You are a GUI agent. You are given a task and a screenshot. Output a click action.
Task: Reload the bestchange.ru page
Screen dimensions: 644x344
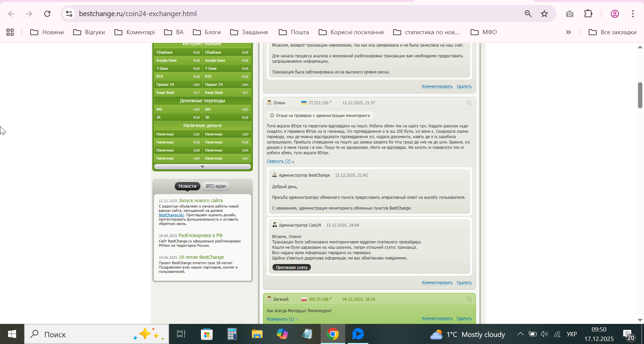[x=47, y=14]
